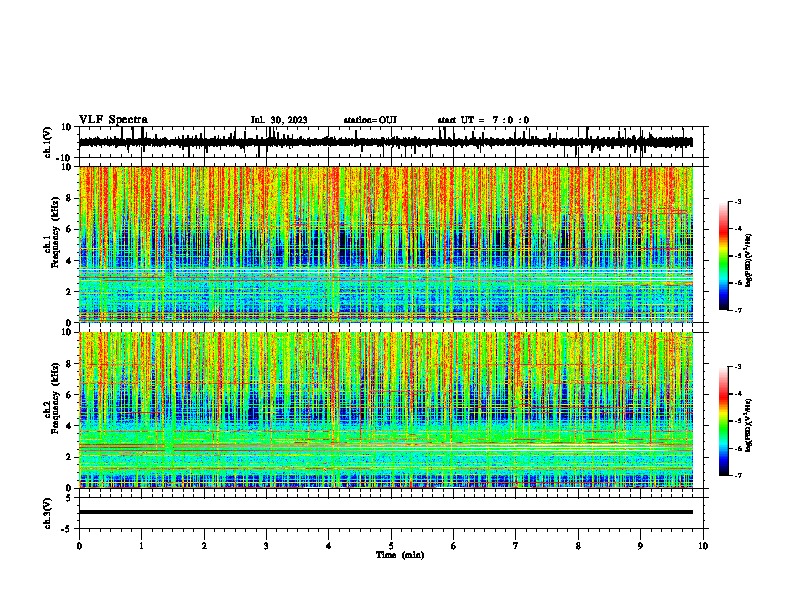Click time axis tick label '9'
792x612 pixels.
pyautogui.click(x=640, y=546)
